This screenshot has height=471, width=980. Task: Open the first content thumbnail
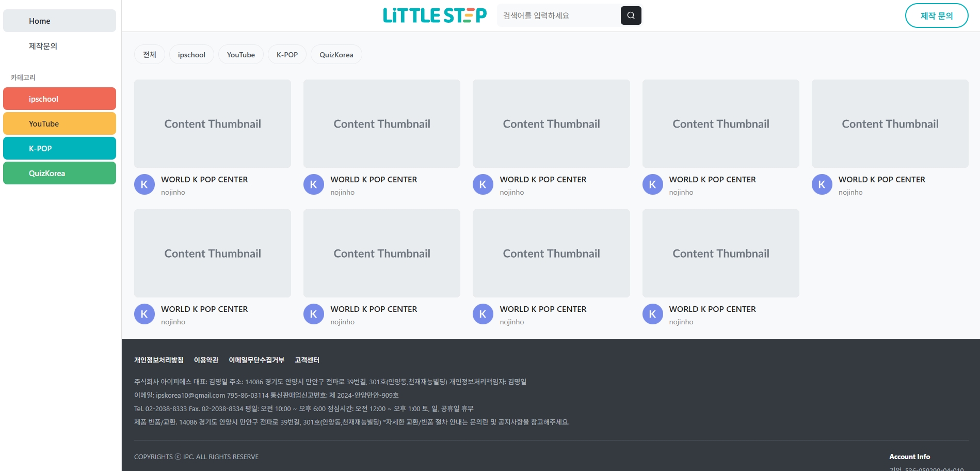[x=213, y=124]
